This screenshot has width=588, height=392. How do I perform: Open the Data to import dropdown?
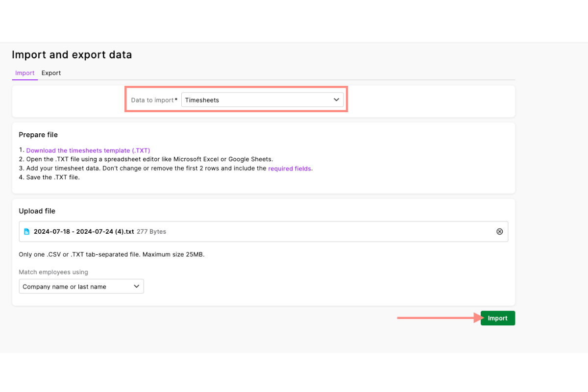point(263,99)
